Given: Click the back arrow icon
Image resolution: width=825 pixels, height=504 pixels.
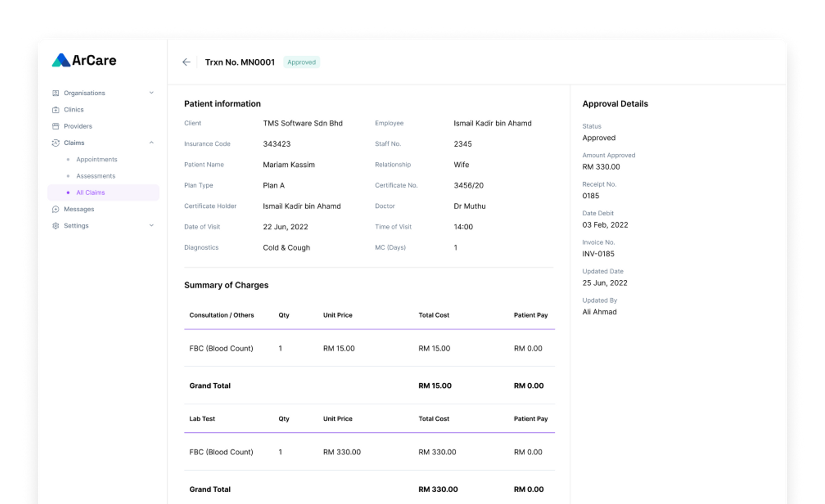Looking at the screenshot, I should tap(186, 62).
